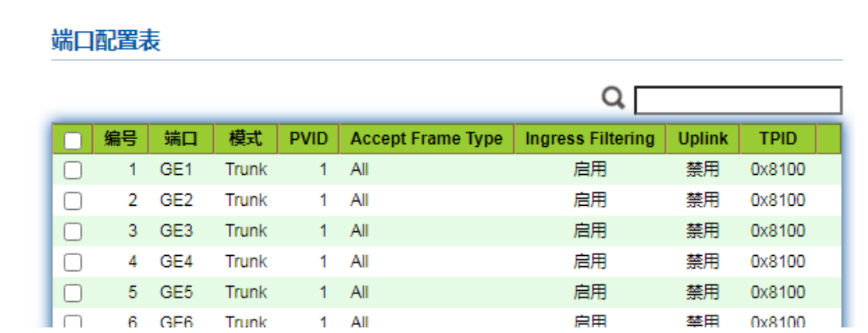Image resolution: width=868 pixels, height=333 pixels.
Task: Select the Trunk mode cell for GE3
Action: point(245,231)
